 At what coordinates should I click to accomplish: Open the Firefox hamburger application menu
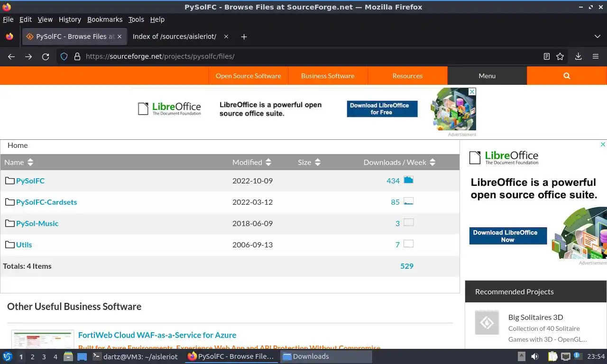[x=596, y=56]
